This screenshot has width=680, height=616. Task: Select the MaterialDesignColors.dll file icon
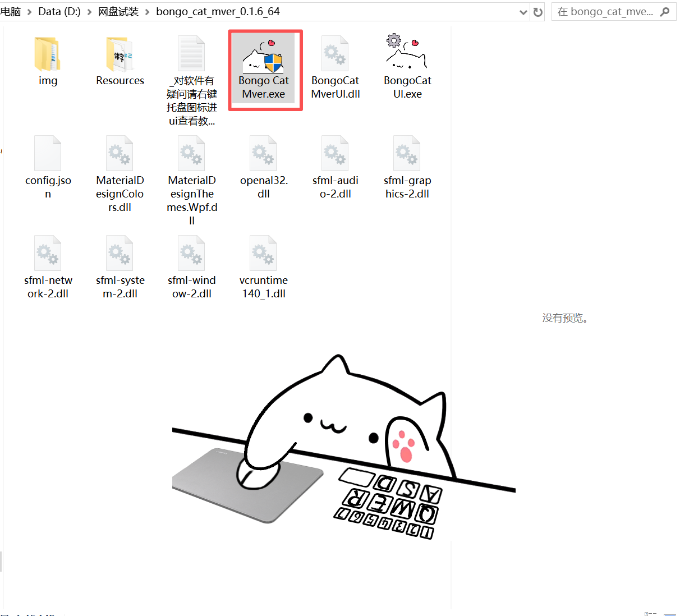120,153
